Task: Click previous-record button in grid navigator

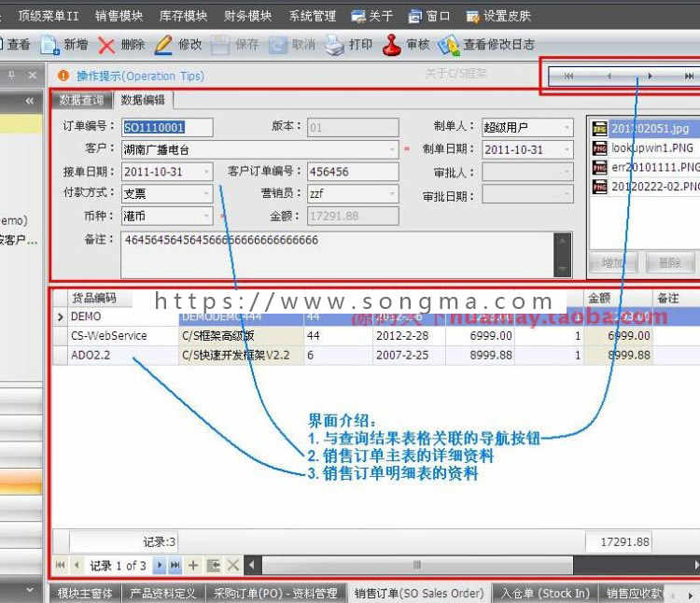Action: click(77, 565)
